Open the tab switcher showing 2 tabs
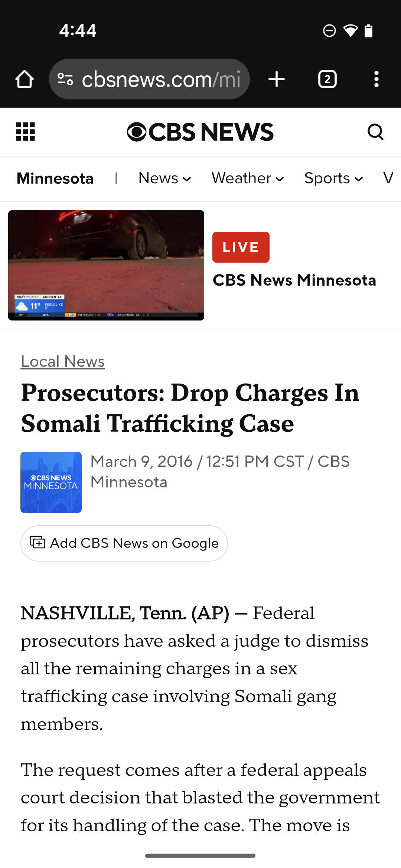 pos(327,79)
